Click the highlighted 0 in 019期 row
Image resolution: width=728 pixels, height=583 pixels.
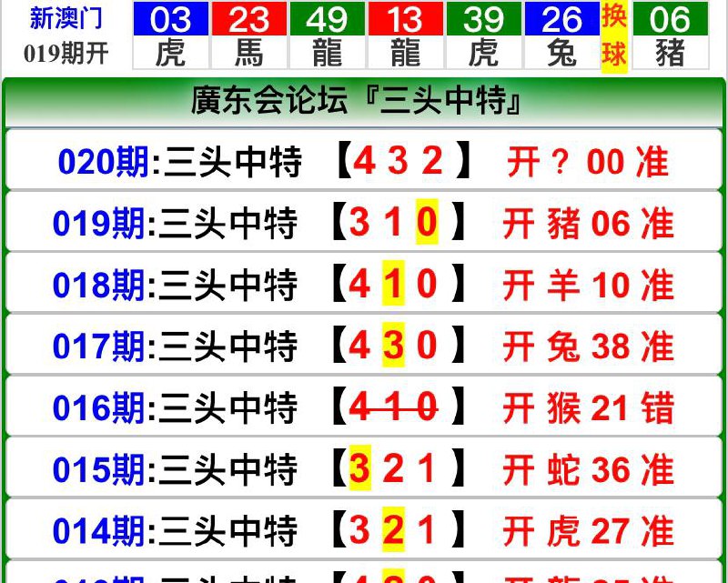coord(427,222)
